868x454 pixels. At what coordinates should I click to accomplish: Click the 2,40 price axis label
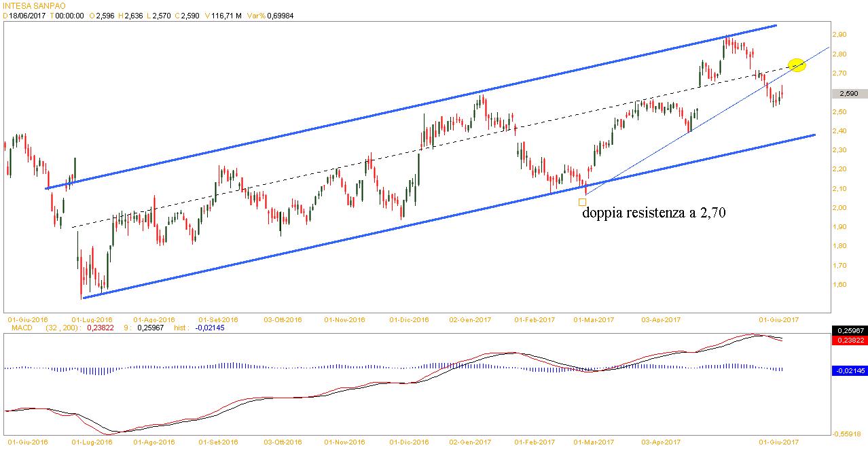pyautogui.click(x=838, y=130)
